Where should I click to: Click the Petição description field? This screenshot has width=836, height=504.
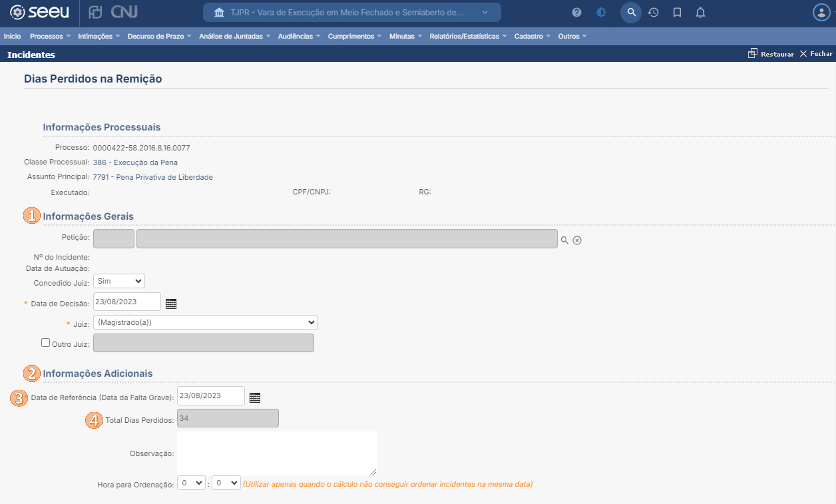click(347, 239)
